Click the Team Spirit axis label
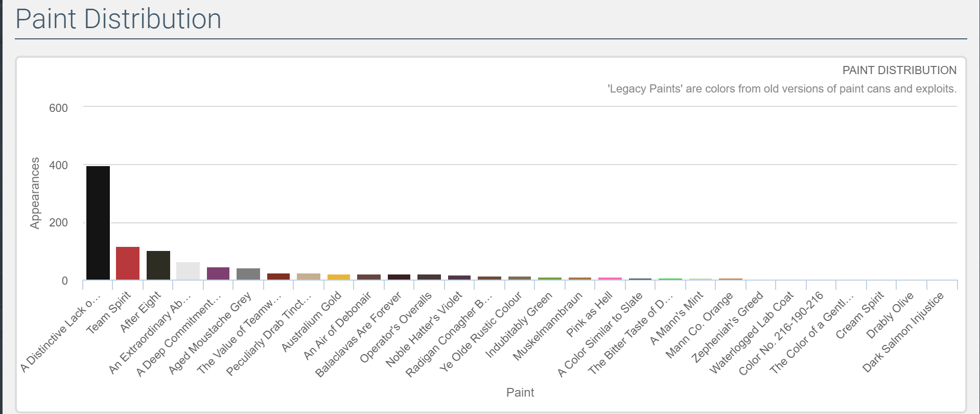 tap(109, 313)
